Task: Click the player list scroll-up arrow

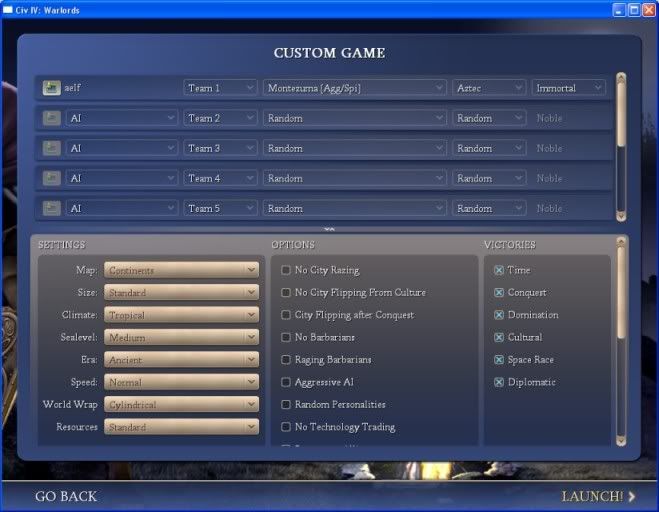Action: tap(621, 77)
